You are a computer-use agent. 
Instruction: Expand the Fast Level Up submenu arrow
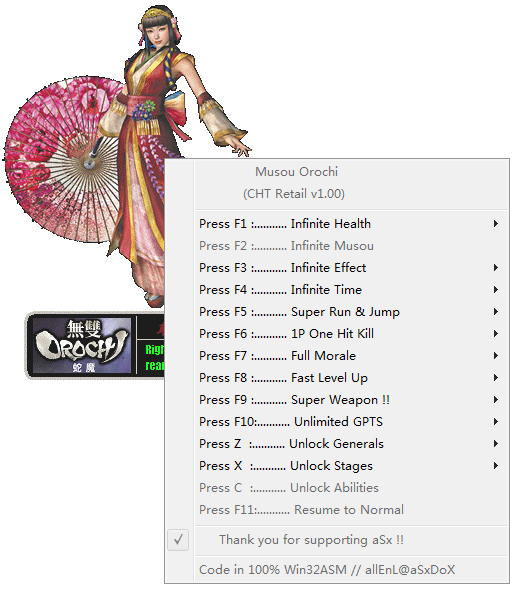(x=496, y=378)
